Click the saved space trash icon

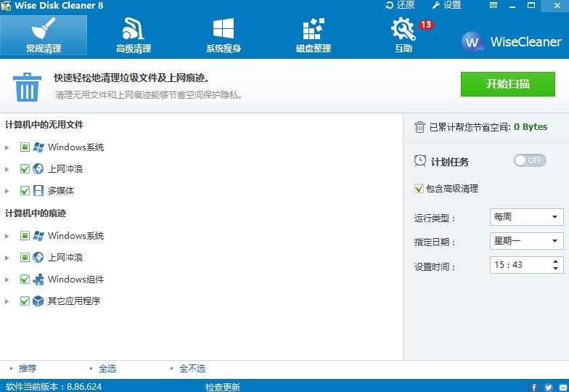click(419, 127)
